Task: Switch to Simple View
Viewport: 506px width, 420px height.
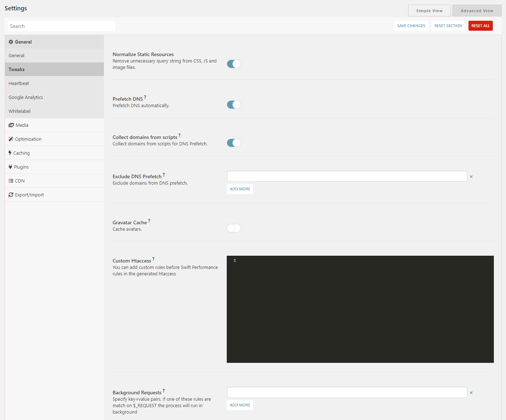Action: [429, 11]
